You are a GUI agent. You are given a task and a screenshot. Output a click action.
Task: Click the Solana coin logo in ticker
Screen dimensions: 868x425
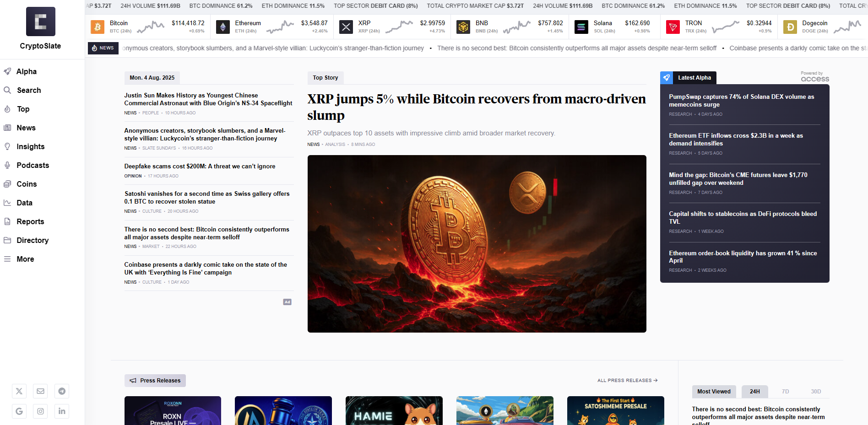tap(581, 27)
